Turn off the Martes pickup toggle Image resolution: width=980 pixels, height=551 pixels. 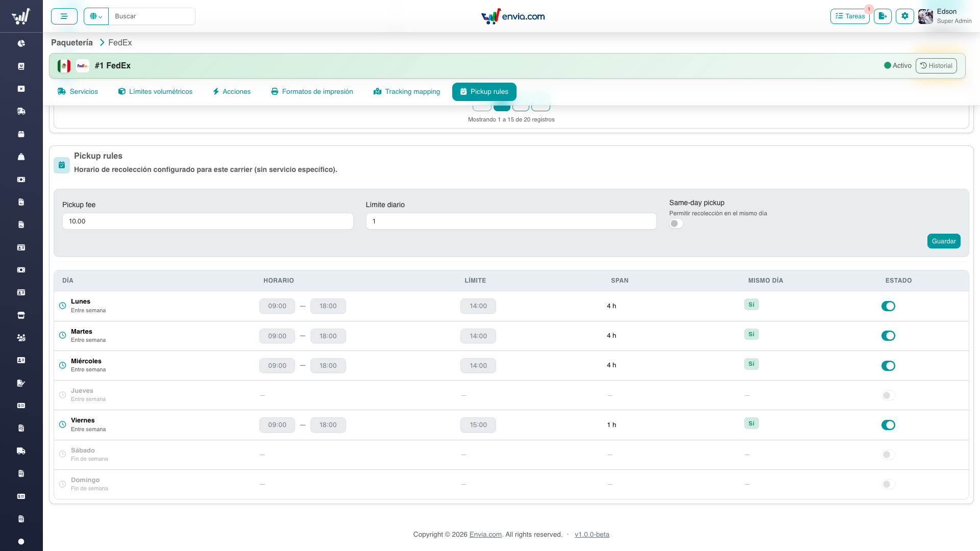pos(888,336)
